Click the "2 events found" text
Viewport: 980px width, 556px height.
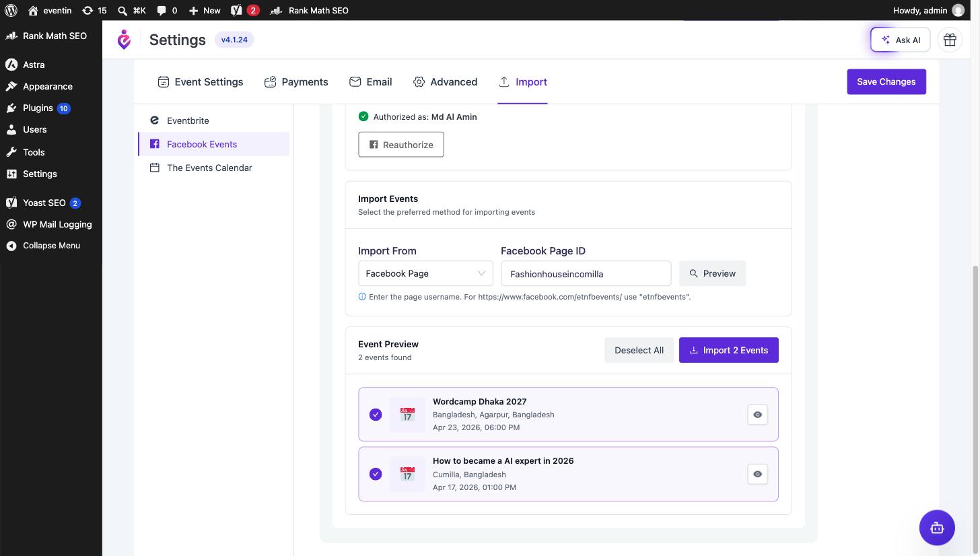coord(384,357)
